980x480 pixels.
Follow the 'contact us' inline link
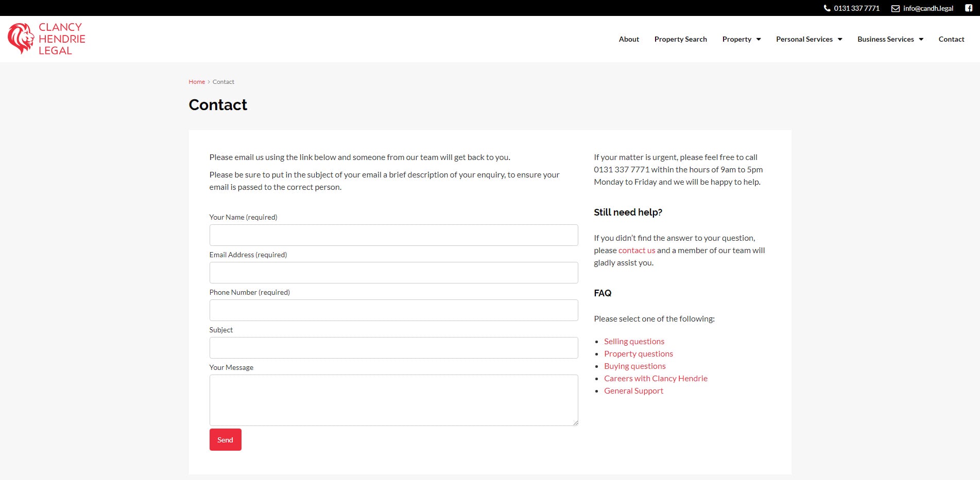[x=637, y=251]
